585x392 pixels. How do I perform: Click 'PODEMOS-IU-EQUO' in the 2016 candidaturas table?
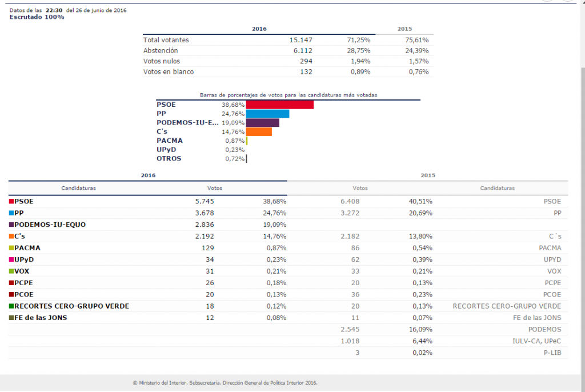[50, 225]
